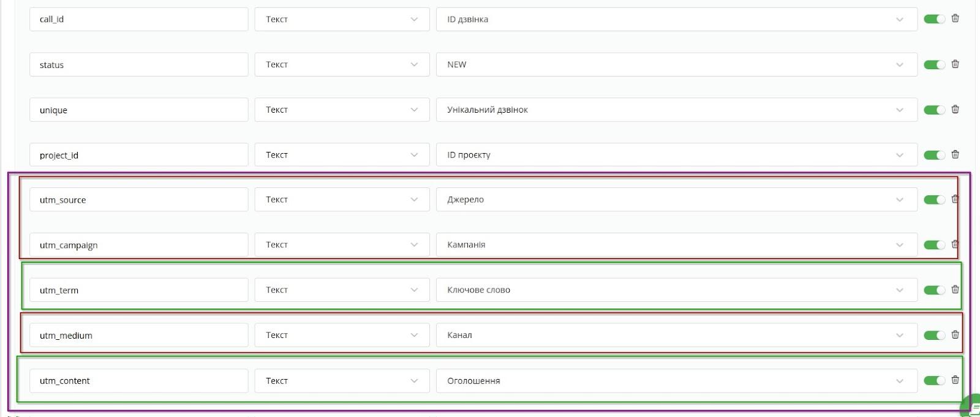Click the utm_source name input field
The width and height of the screenshot is (980, 417).
[138, 200]
